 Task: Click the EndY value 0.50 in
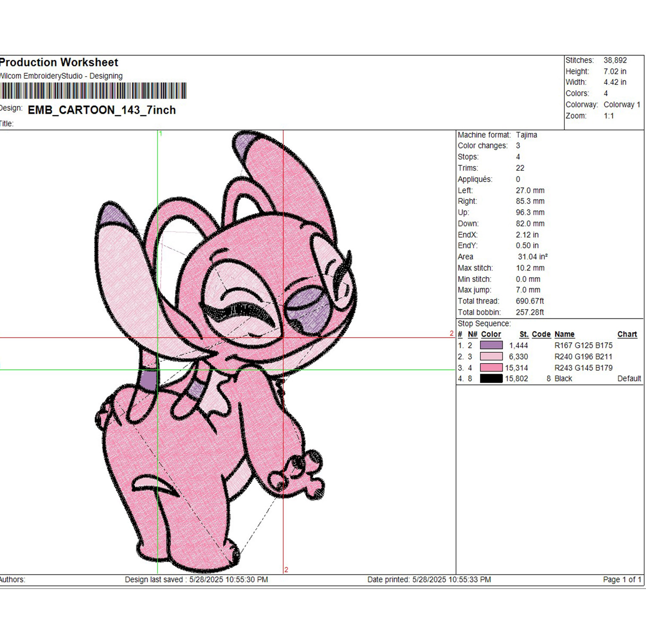(527, 245)
